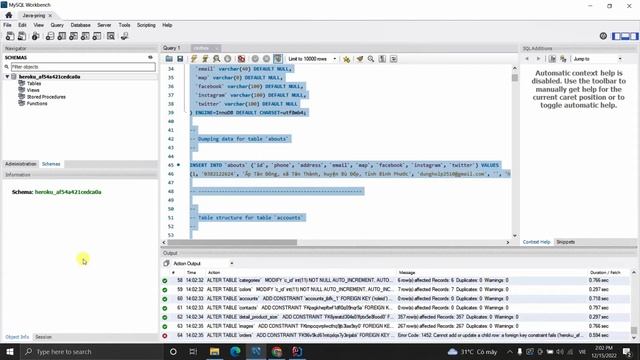Execute statement under cursor icon
Viewport: 640px width, 360px height.
[205, 59]
